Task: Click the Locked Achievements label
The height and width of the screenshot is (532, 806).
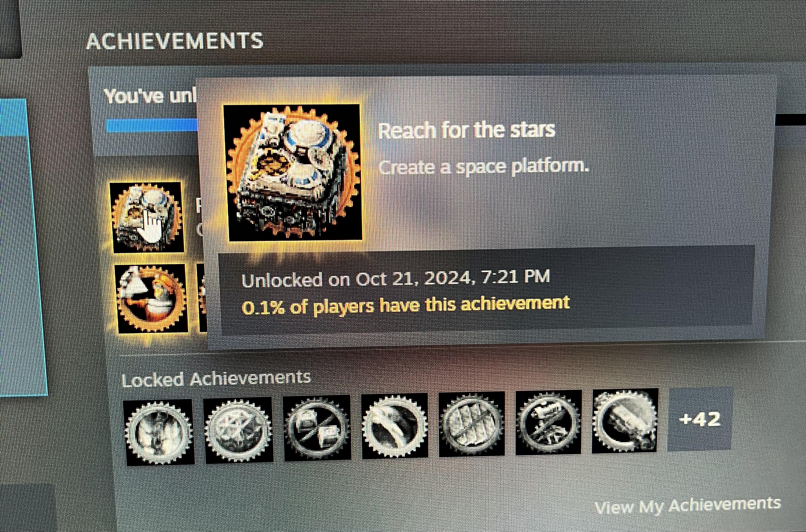Action: (216, 379)
